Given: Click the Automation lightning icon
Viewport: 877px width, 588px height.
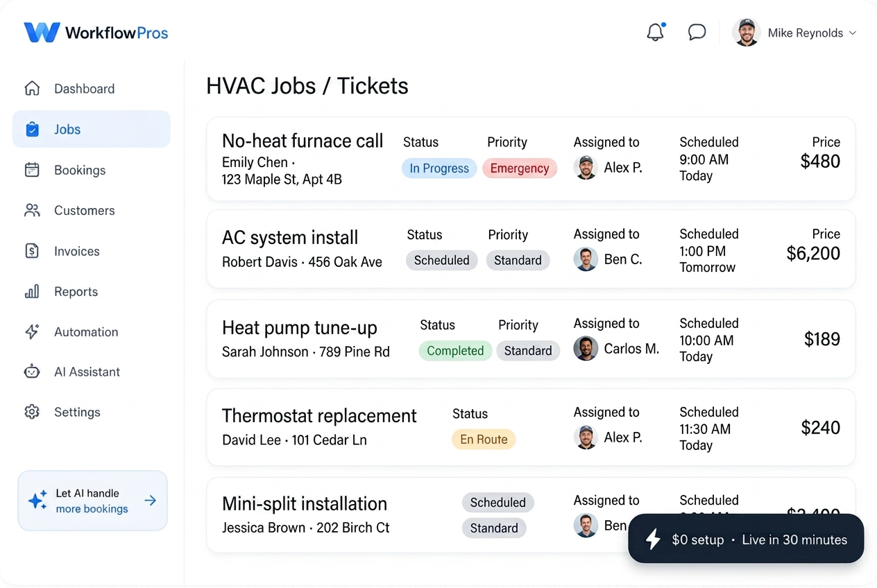Looking at the screenshot, I should (x=32, y=331).
